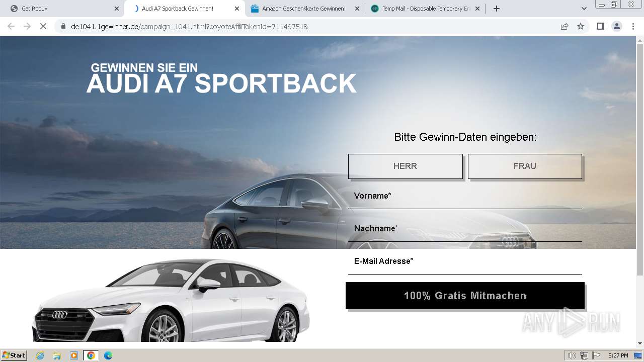This screenshot has width=644, height=362.
Task: Click the scrollbar up arrow
Action: pyautogui.click(x=640, y=40)
